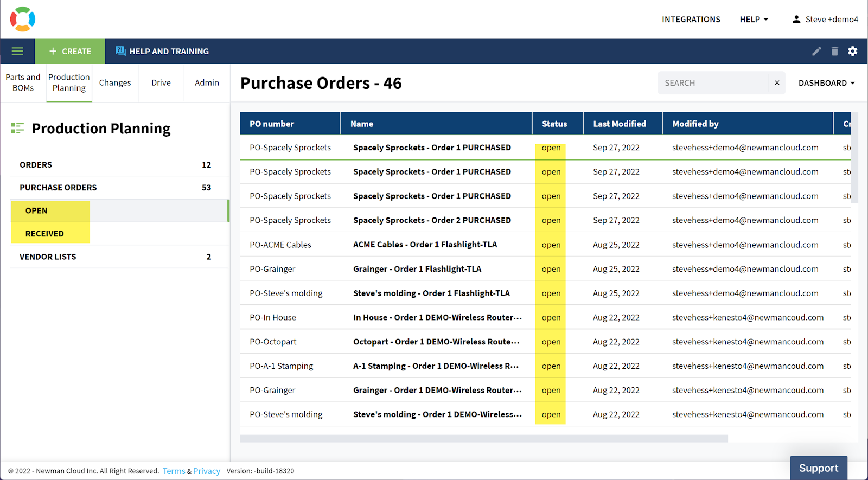
Task: Click the PO-In House cell
Action: coord(273,318)
